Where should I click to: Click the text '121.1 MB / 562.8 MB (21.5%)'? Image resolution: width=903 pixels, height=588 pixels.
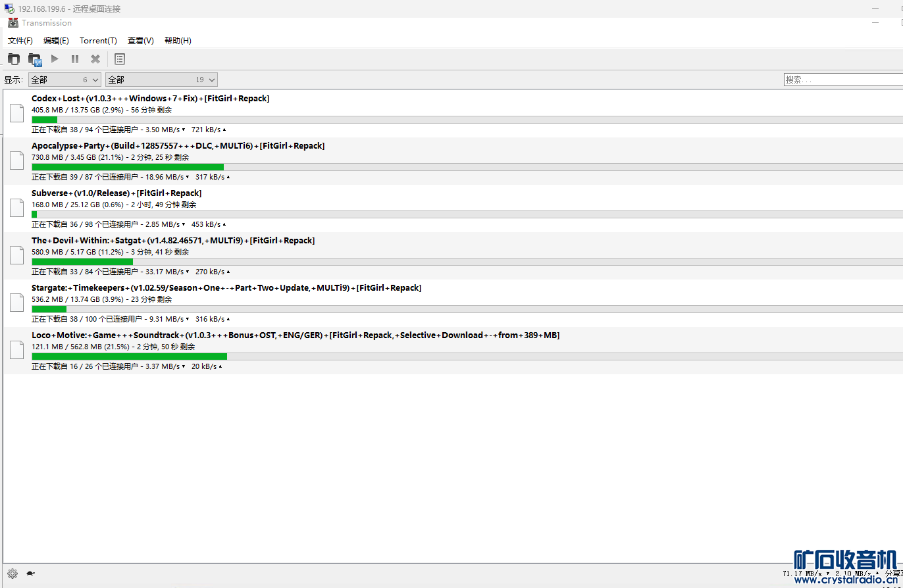(x=80, y=347)
